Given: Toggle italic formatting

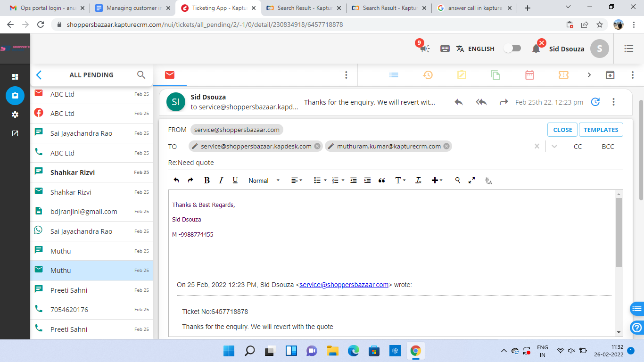Looking at the screenshot, I should click(x=221, y=180).
